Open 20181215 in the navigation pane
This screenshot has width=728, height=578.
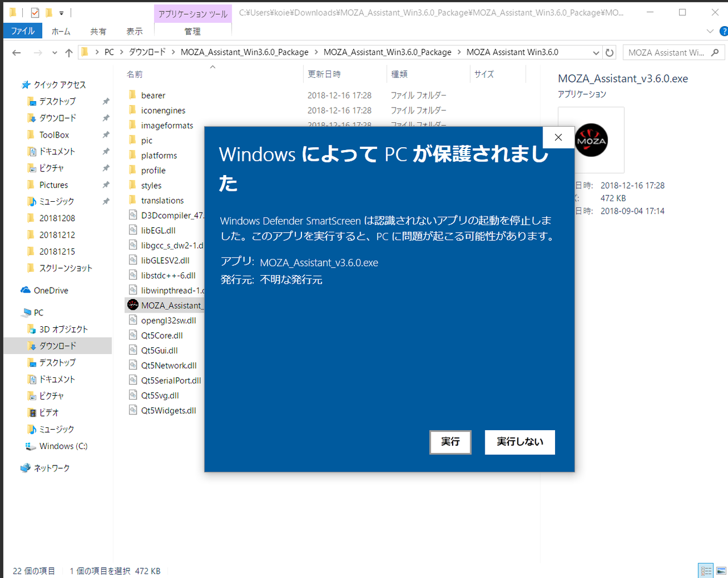pos(57,252)
